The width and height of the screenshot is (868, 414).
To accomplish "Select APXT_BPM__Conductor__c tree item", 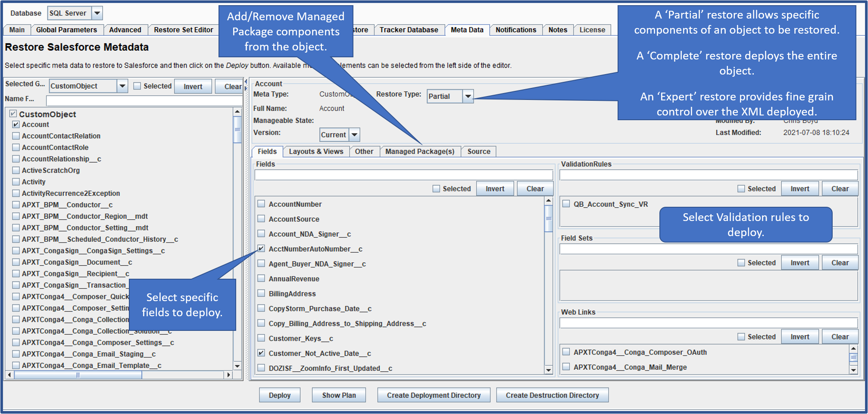I will tap(67, 205).
